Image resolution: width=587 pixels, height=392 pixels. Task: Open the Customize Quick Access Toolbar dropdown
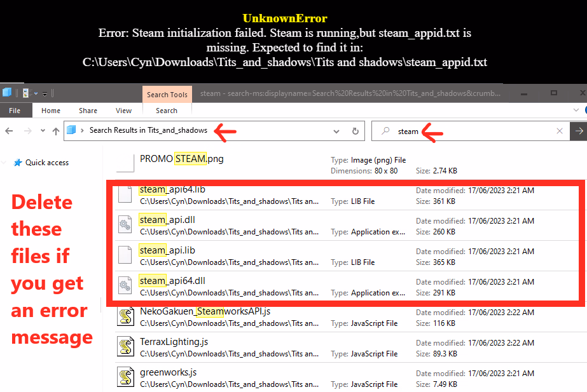coord(45,93)
